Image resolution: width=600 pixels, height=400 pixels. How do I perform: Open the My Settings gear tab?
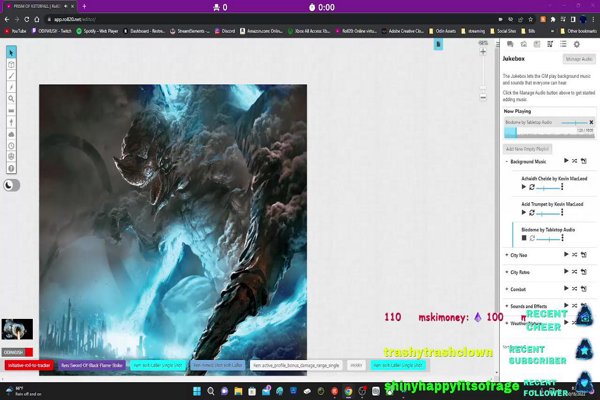pyautogui.click(x=577, y=44)
